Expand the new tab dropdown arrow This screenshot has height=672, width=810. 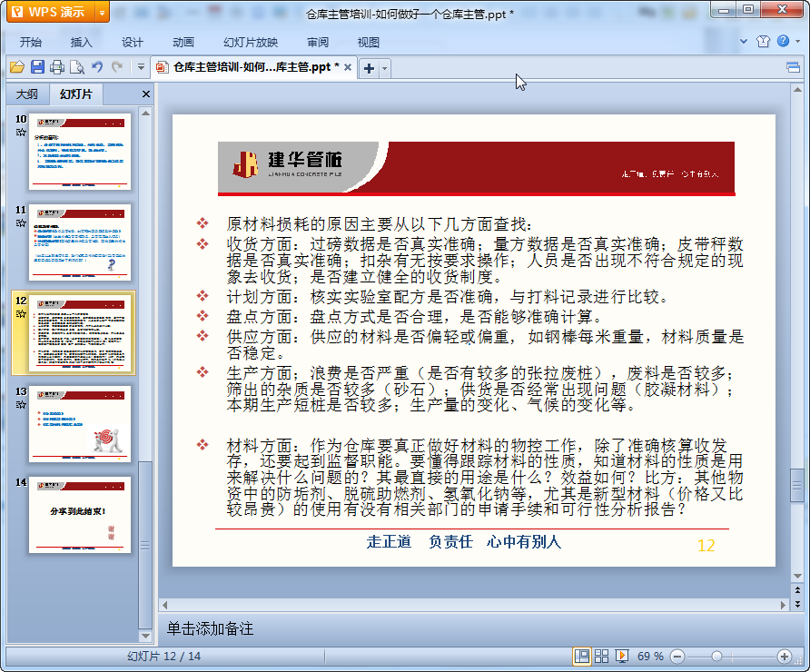[384, 68]
